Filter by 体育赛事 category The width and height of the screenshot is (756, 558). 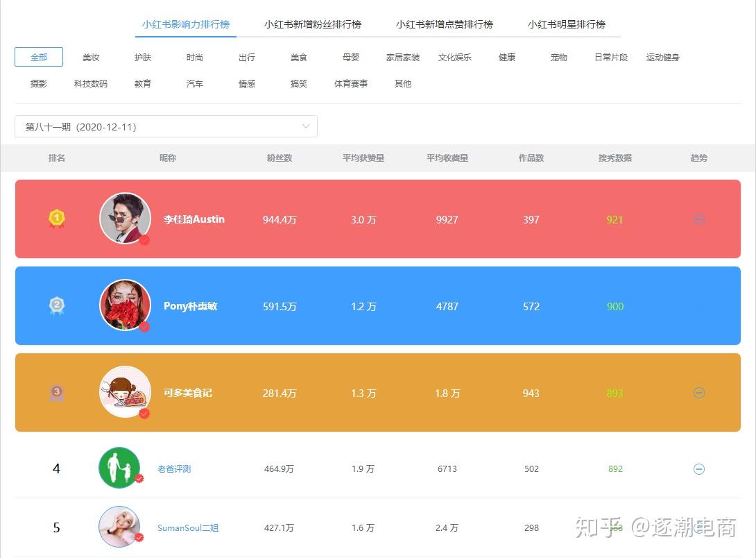(x=351, y=83)
